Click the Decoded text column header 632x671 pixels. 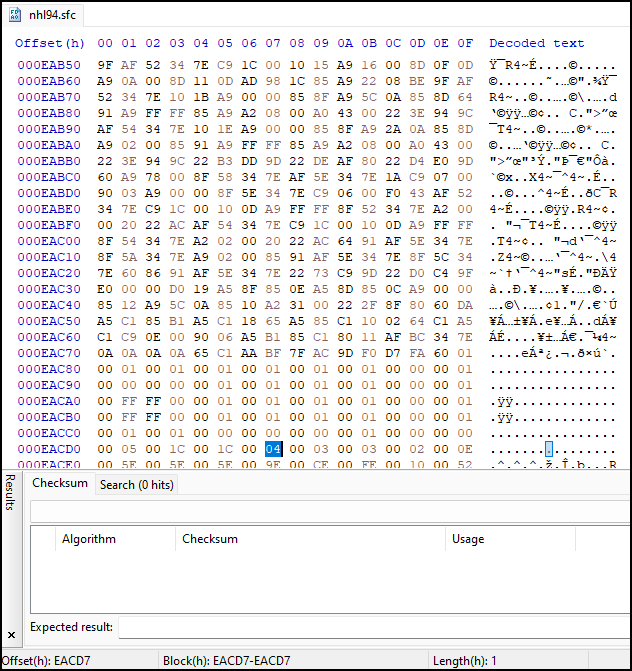pyautogui.click(x=536, y=43)
